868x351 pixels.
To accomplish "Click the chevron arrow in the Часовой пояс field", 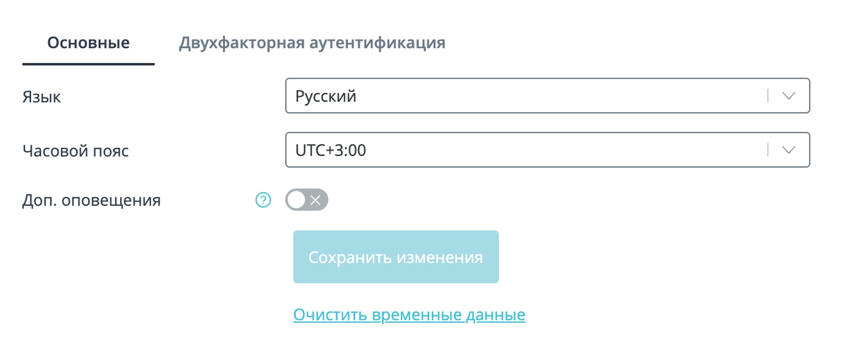I will coord(789,150).
